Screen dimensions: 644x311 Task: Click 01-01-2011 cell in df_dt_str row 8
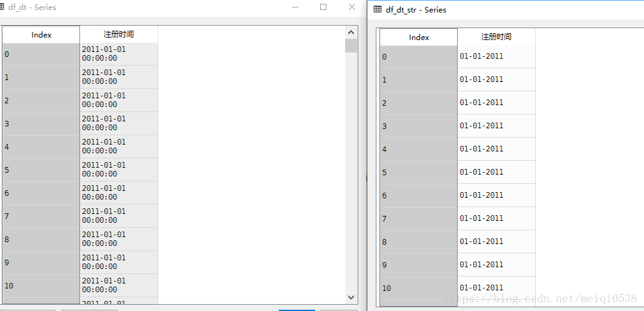(496, 242)
